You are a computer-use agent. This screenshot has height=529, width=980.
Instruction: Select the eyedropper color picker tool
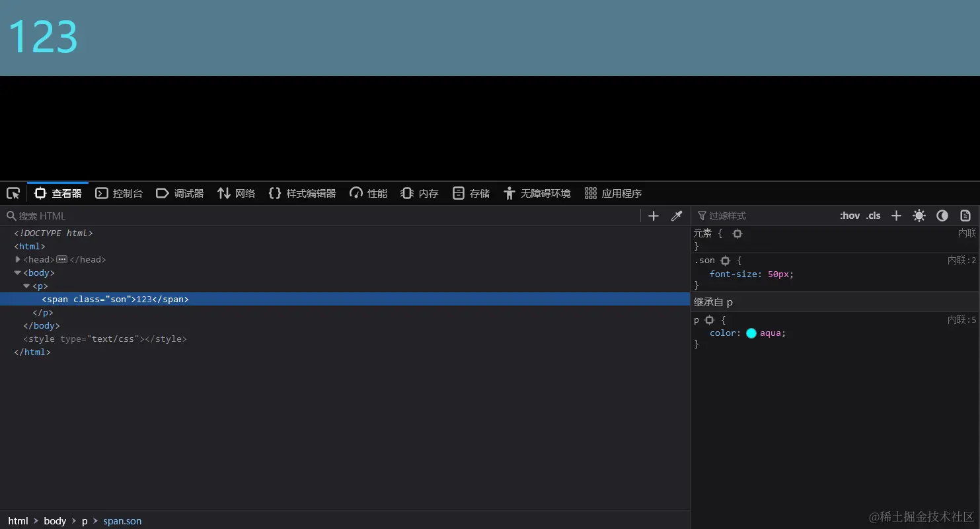677,216
